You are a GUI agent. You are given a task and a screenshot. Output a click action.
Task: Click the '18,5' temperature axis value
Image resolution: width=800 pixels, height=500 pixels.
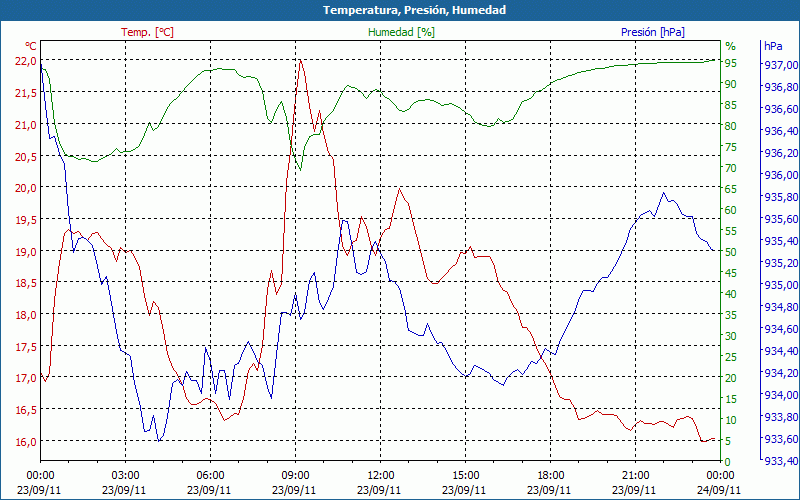(26, 283)
